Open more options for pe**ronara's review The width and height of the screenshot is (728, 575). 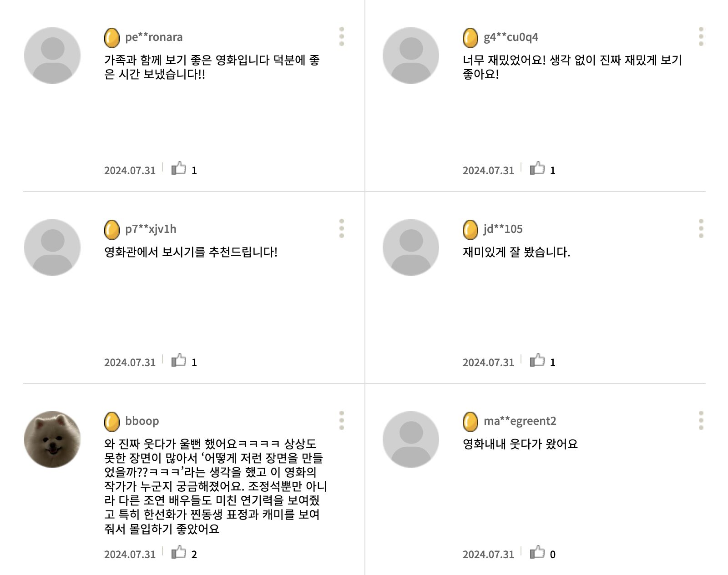coord(342,36)
